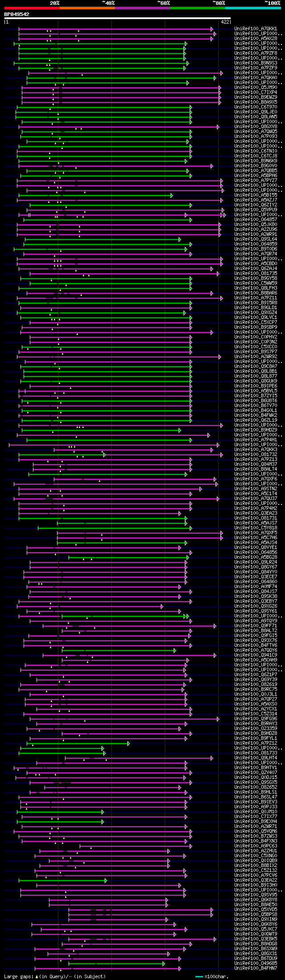
Task: Click the orange identity legend segment
Action: pos(87,8)
